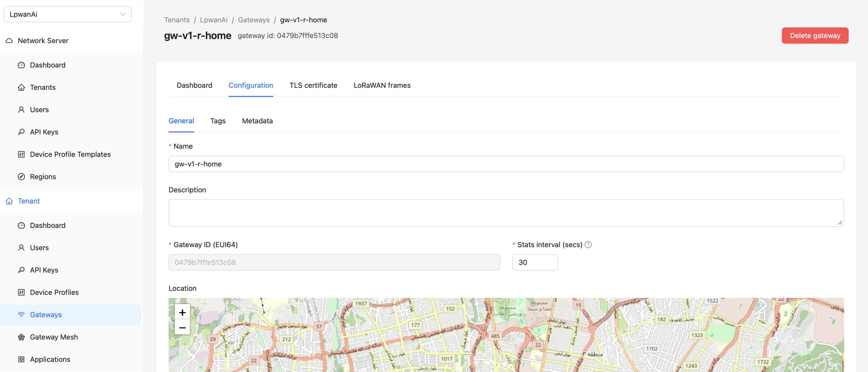
Task: Switch to the TLS certificate tab
Action: pyautogui.click(x=313, y=86)
